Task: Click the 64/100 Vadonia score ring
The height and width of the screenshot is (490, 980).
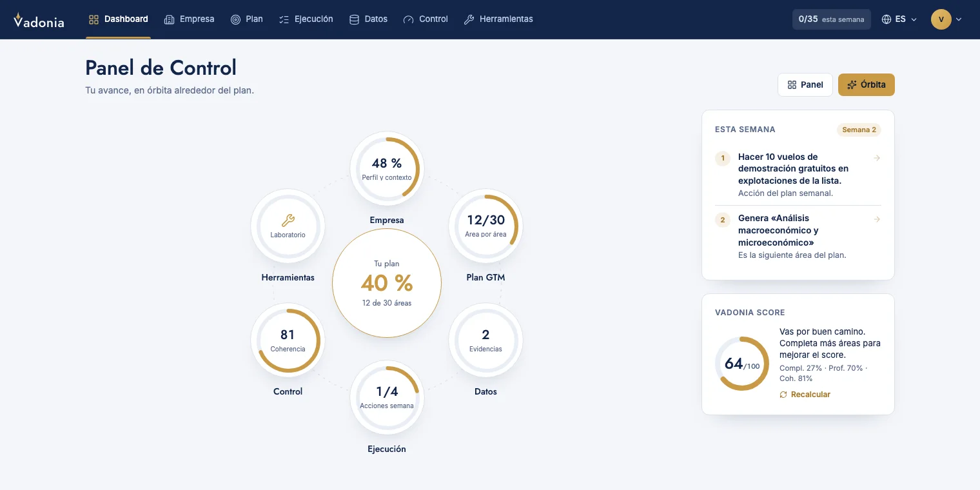Action: [x=742, y=364]
